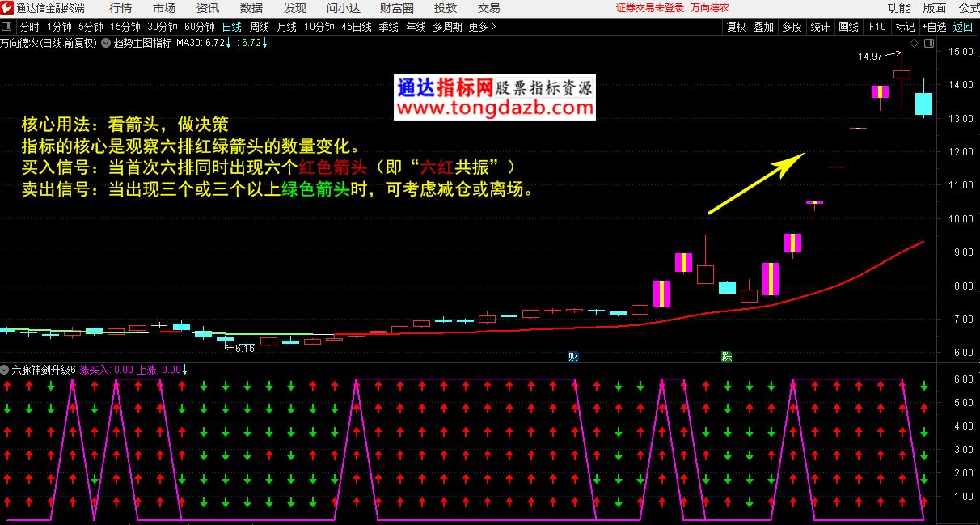
Task: Switch chart to 分时 view
Action: pos(29,27)
